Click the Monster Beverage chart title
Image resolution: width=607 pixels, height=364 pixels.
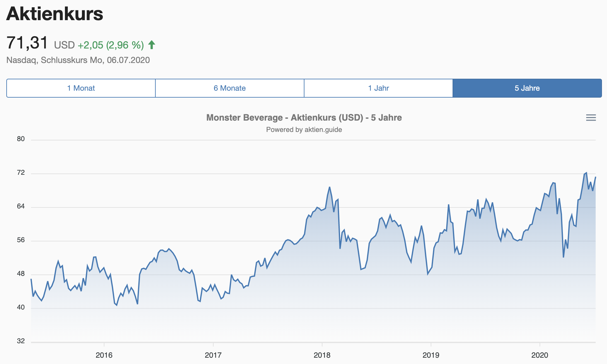304,118
